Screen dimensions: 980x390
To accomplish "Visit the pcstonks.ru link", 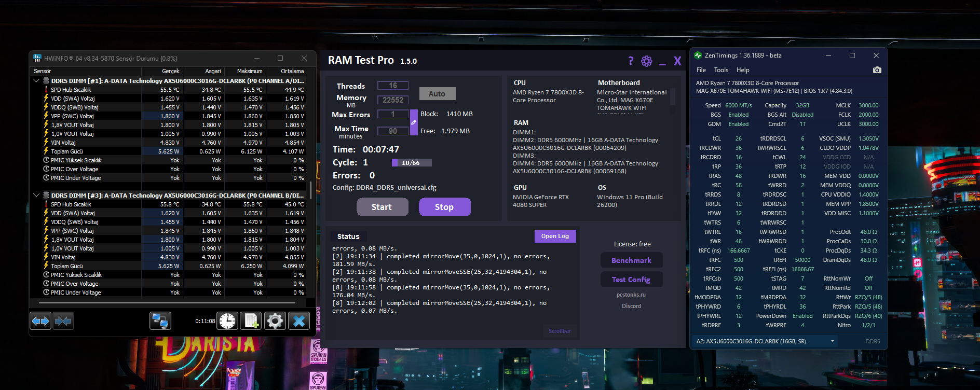I will [x=631, y=295].
